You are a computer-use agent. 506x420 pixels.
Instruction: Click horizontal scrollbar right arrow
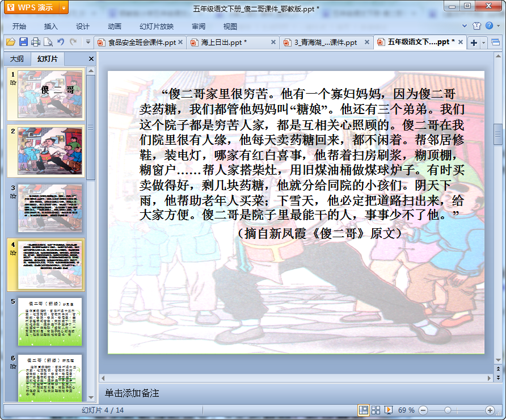(489, 377)
